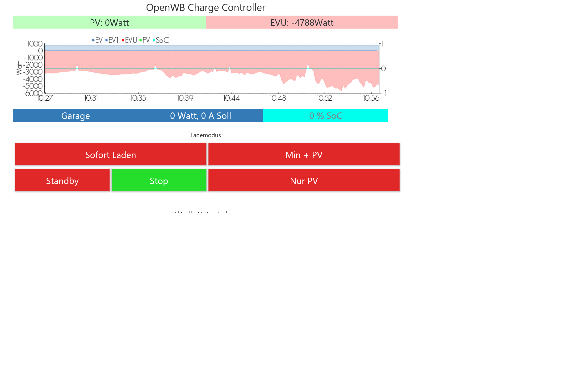Click the red EVU legend marker
The image size is (588, 386).
[x=123, y=40]
